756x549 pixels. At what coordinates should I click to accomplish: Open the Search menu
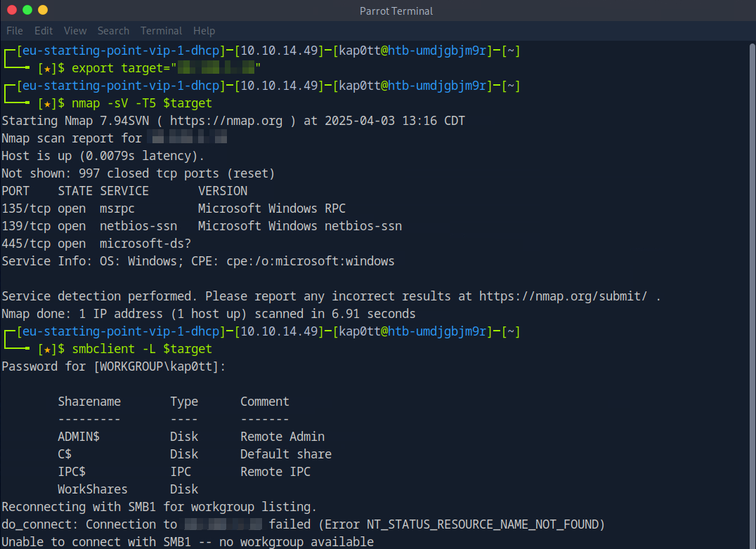pos(113,31)
